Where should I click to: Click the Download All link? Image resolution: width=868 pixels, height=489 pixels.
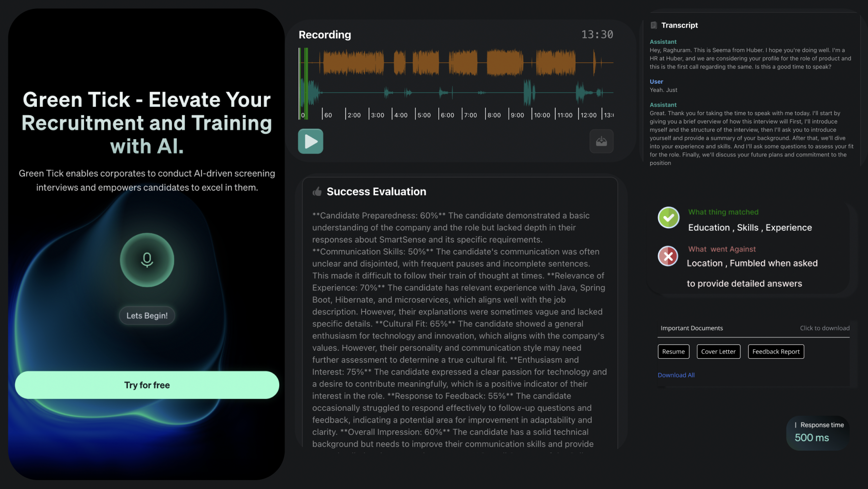click(x=676, y=375)
